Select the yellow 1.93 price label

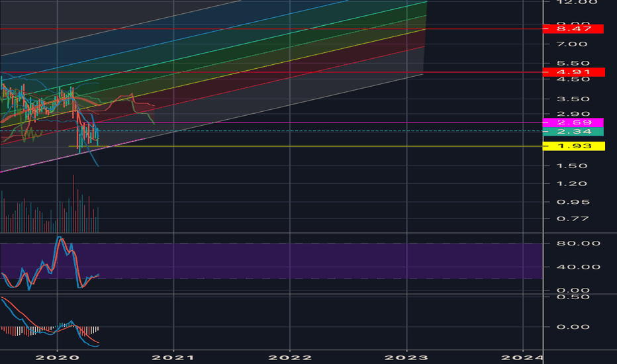[574, 146]
